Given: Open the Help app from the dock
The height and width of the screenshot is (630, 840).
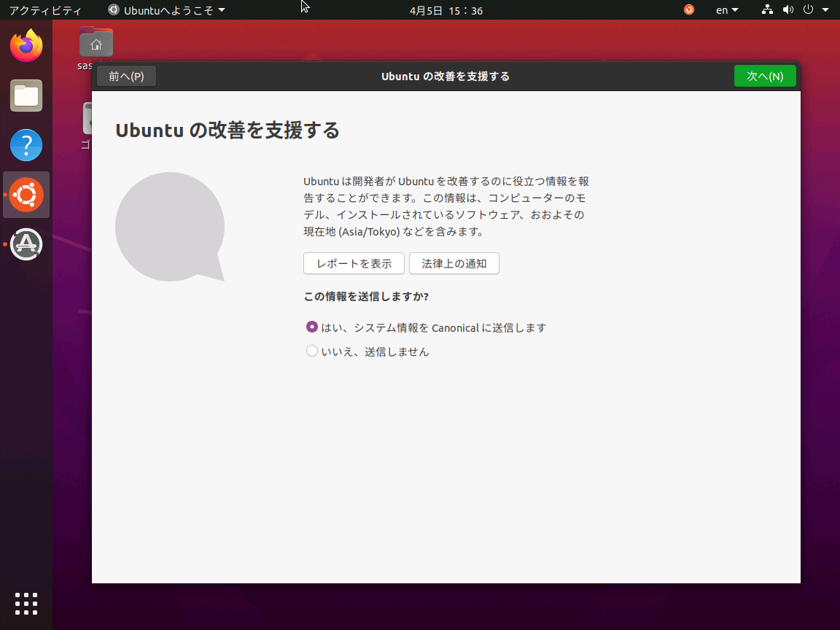Looking at the screenshot, I should click(x=26, y=145).
